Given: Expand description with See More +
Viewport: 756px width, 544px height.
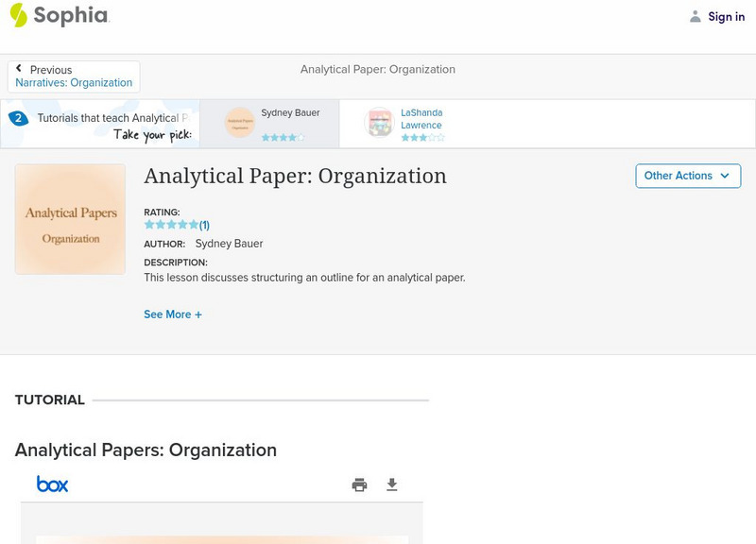Looking at the screenshot, I should tap(173, 314).
